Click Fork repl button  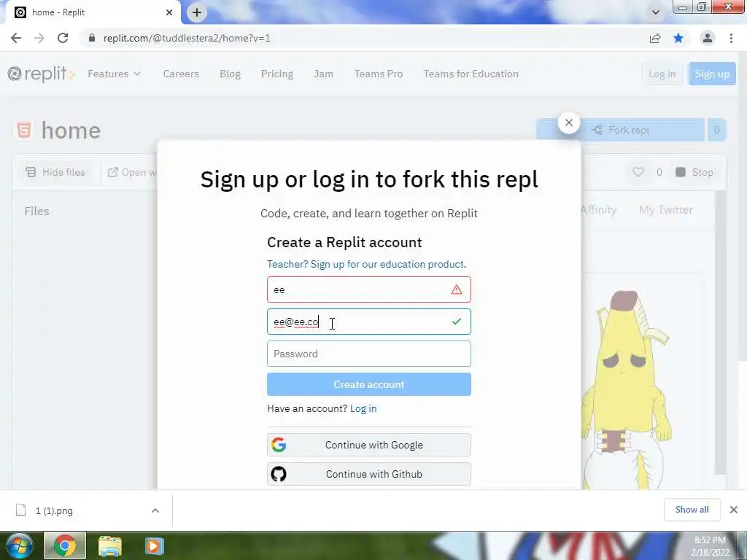620,130
